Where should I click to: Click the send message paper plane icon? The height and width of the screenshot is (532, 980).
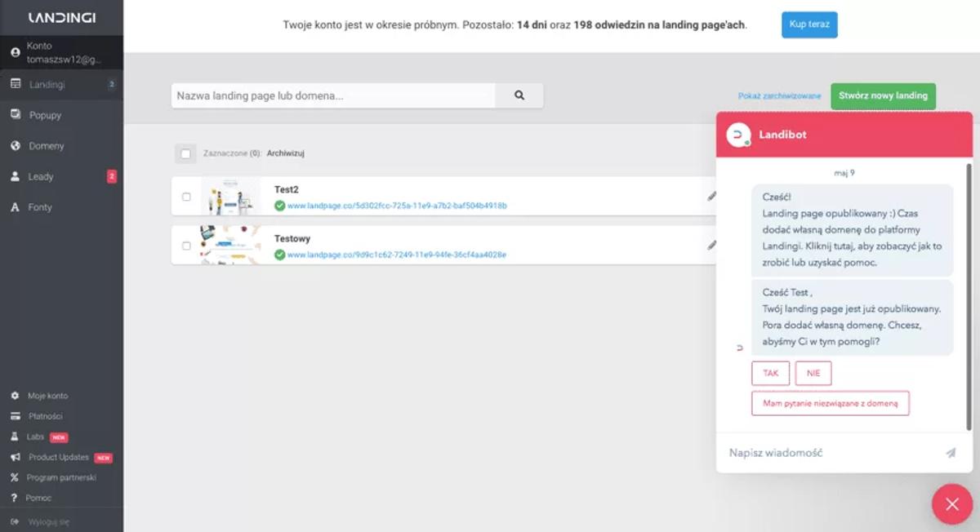point(951,453)
